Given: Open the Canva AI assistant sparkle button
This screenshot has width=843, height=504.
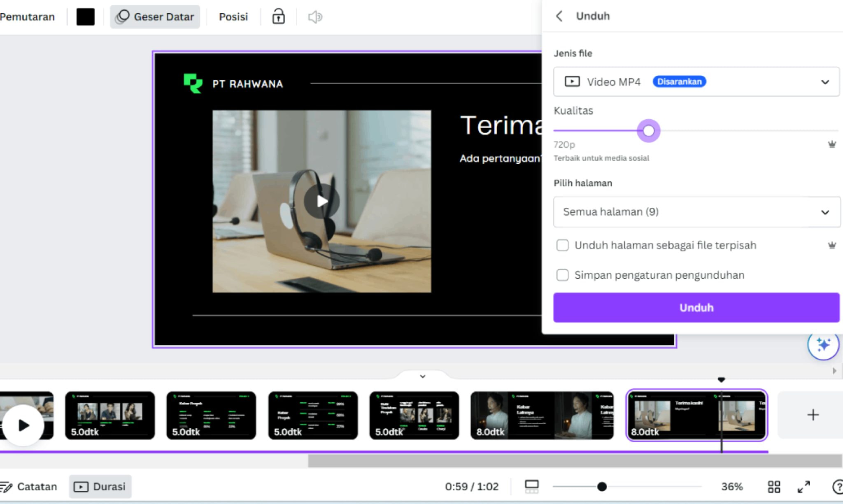Looking at the screenshot, I should point(824,345).
